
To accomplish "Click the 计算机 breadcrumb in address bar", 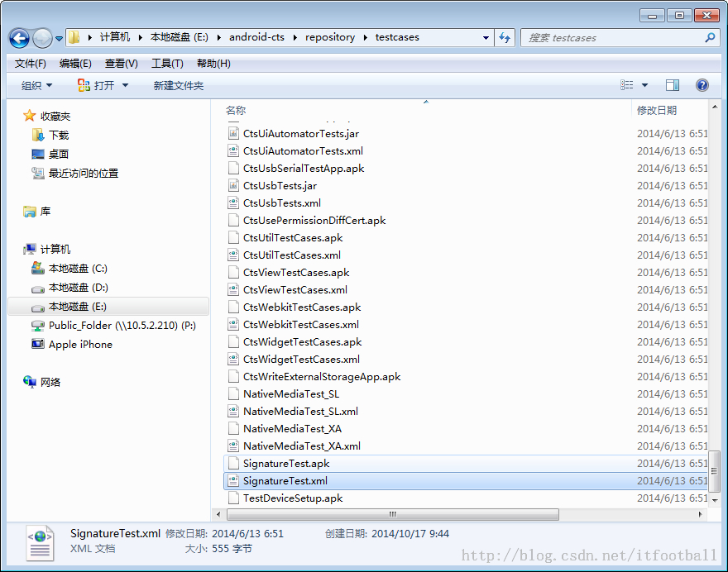I will (115, 37).
